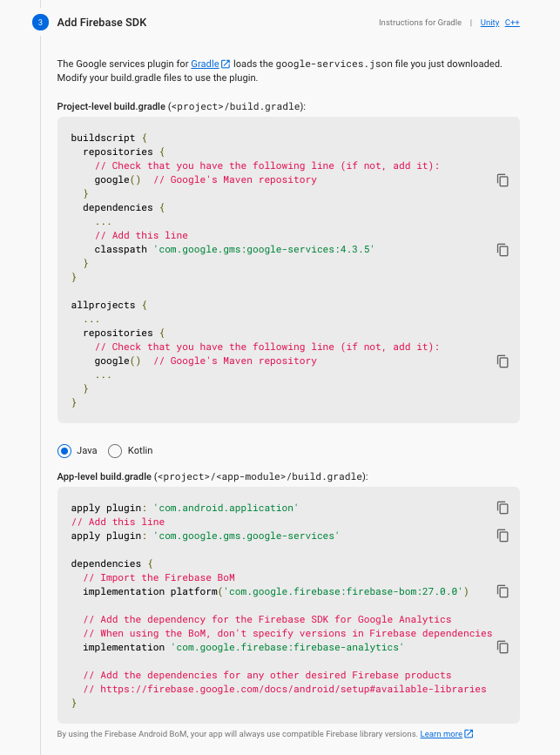Viewport: 560px width, 755px height.
Task: Click the 'By using the Firebase Android BoM' note
Action: pos(238,734)
